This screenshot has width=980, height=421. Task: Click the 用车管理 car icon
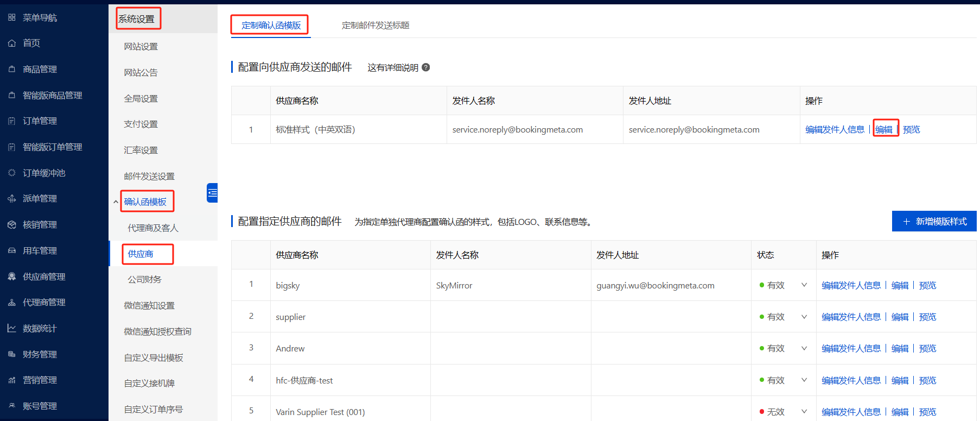click(x=12, y=250)
